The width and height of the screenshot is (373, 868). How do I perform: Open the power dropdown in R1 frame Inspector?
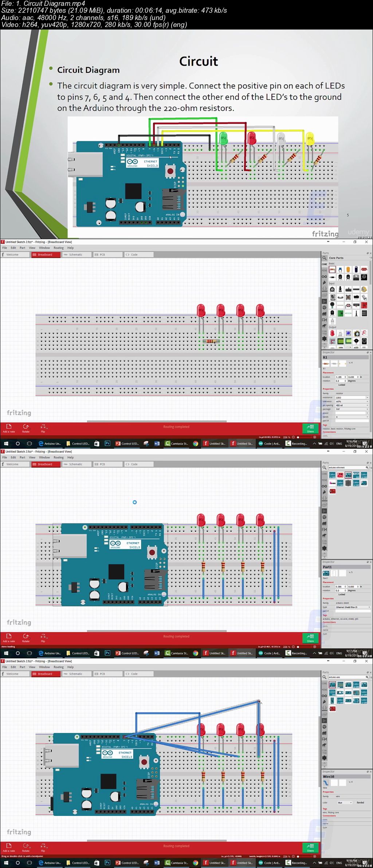(x=352, y=413)
